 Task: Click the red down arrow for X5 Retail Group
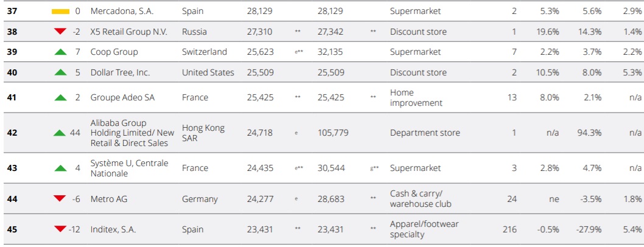click(x=60, y=32)
